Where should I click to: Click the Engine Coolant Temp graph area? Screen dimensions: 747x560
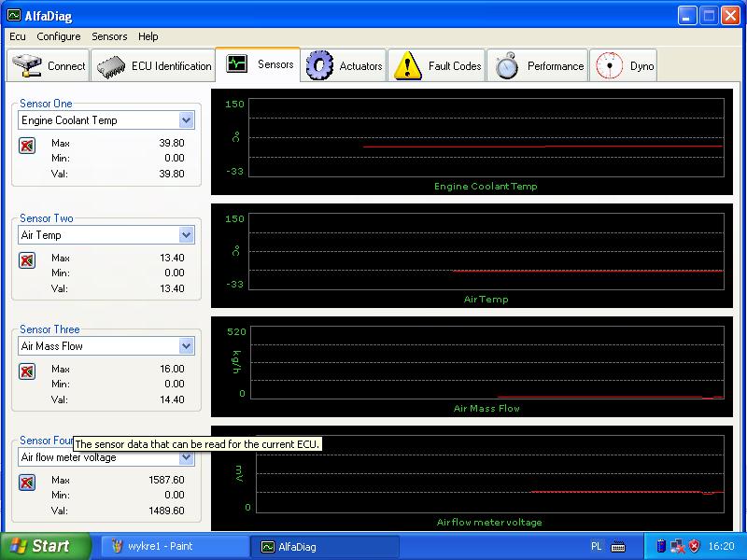[x=486, y=138]
